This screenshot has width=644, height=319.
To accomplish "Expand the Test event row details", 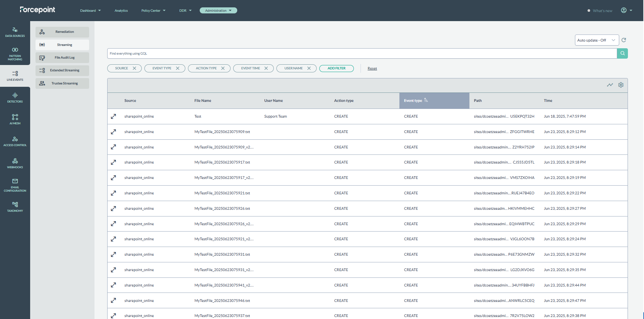I will 114,117.
